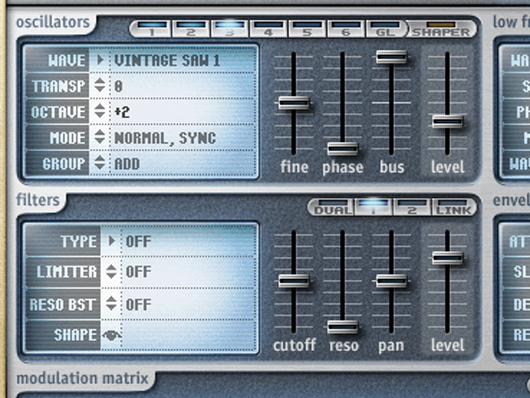
Task: Click the OCTAVE value +2
Action: 122,112
